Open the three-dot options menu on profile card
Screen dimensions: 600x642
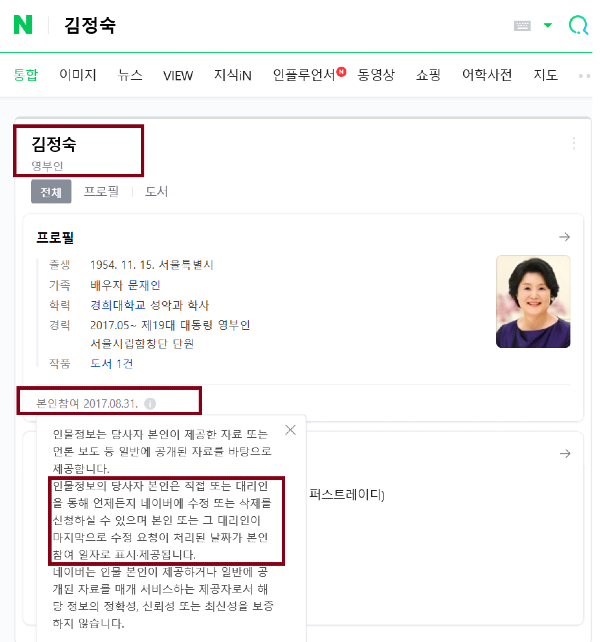(574, 144)
